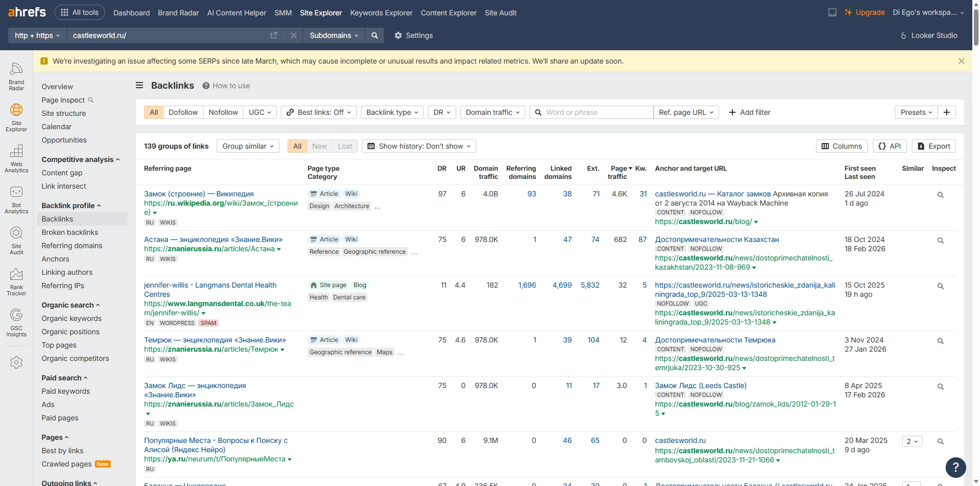Toggle the sidebar hamburger menu icon
The image size is (980, 486).
click(139, 85)
